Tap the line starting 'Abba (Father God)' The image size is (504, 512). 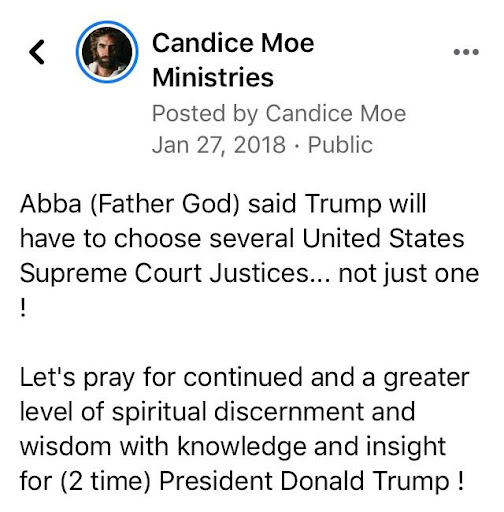223,204
